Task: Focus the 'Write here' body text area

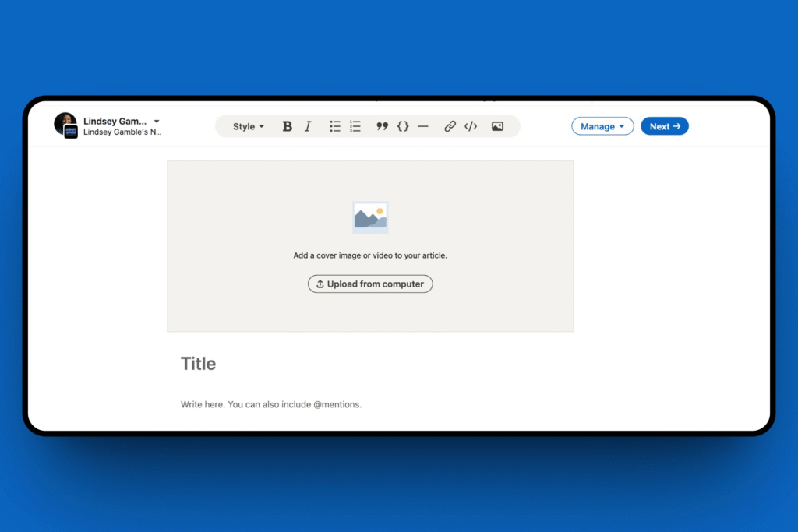Action: click(x=271, y=404)
